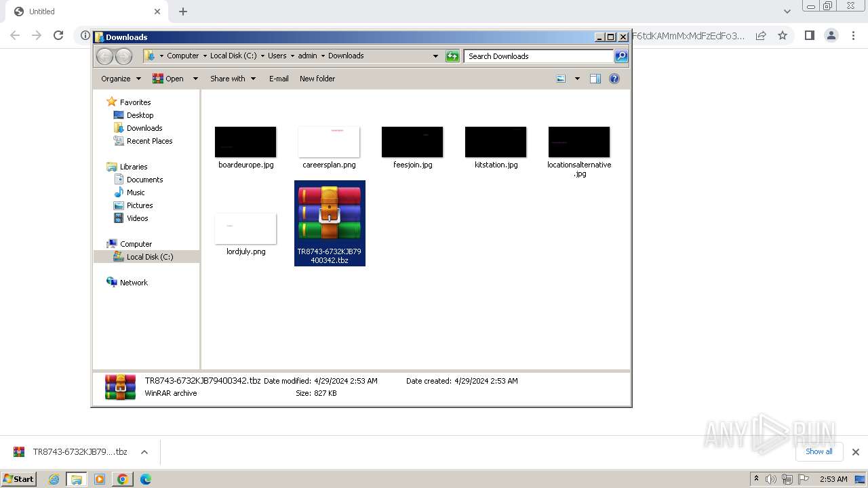Open Chrome tab search chevron
This screenshot has width=868, height=488.
pos(787,12)
